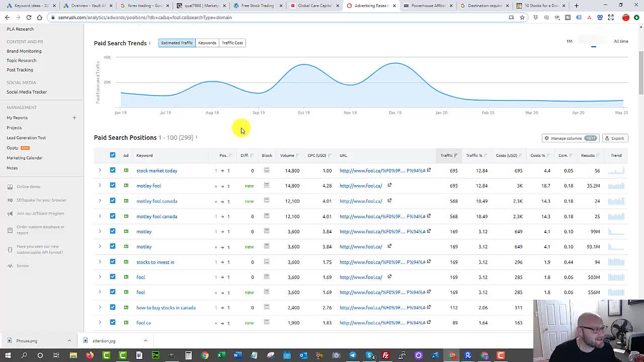The image size is (644, 362).
Task: Open external link icon for fool row URL
Action: click(389, 277)
